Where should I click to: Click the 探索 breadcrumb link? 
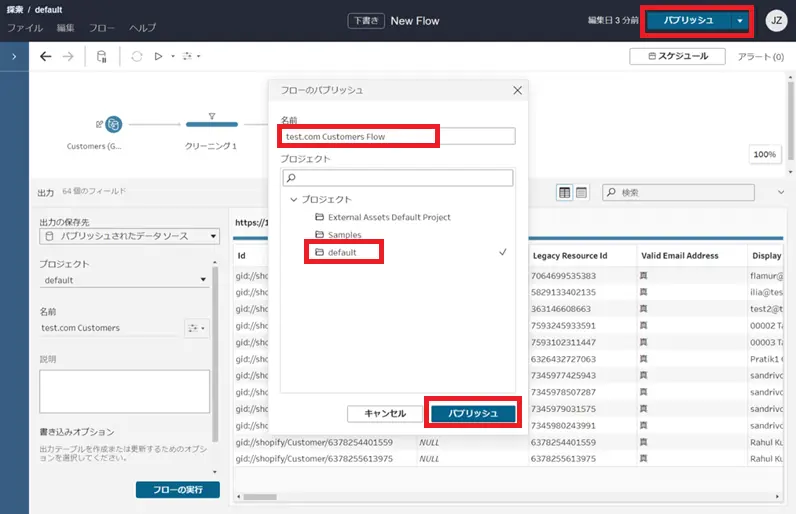(15, 10)
